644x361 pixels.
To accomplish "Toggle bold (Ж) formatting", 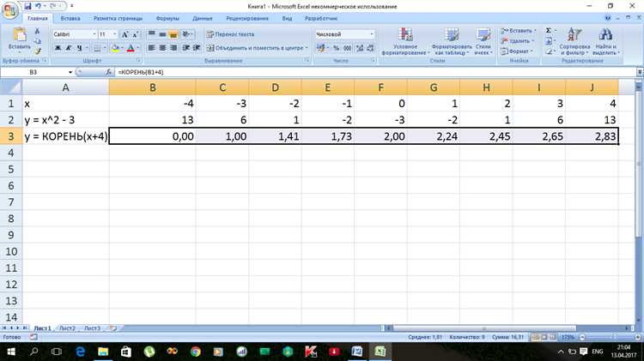I will coord(58,48).
